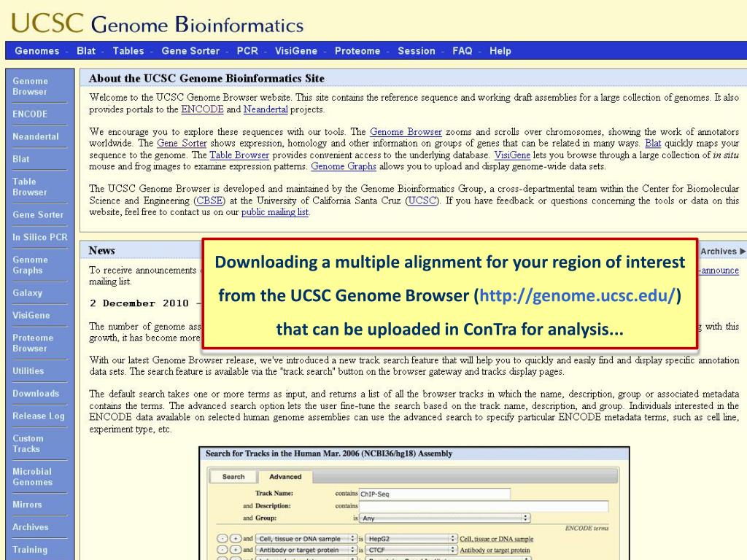Open Release Log in the left sidebar
The width and height of the screenshot is (747, 560).
click(x=39, y=416)
